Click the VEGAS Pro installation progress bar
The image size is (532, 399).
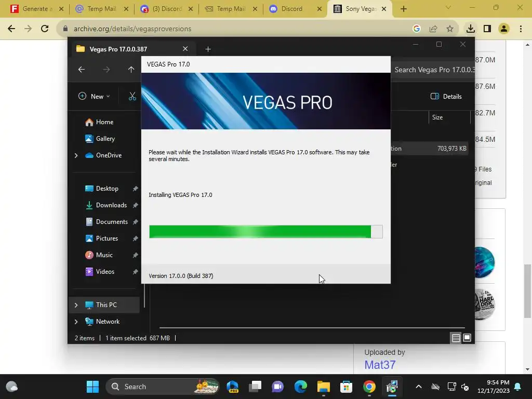266,232
